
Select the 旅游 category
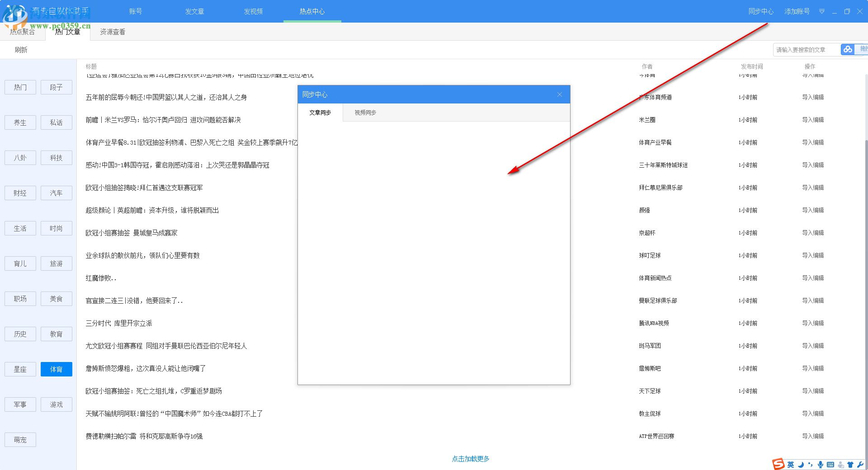(x=57, y=263)
